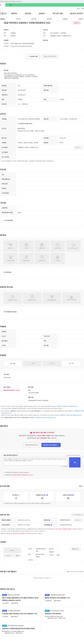Click the 장애인용 주차장 facility icon
The image size is (84, 644).
click(x=13, y=298)
